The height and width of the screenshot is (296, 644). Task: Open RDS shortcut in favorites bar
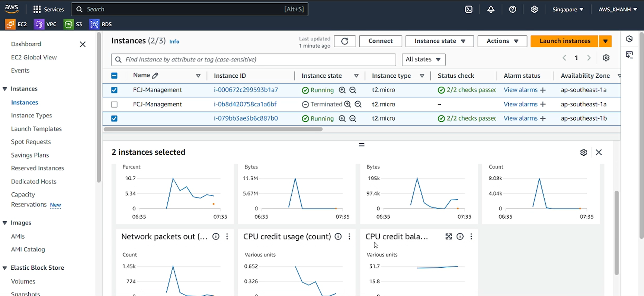pyautogui.click(x=100, y=24)
